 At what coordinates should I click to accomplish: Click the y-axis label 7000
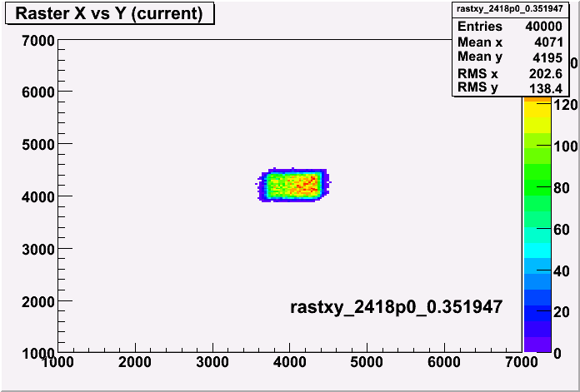(38, 41)
